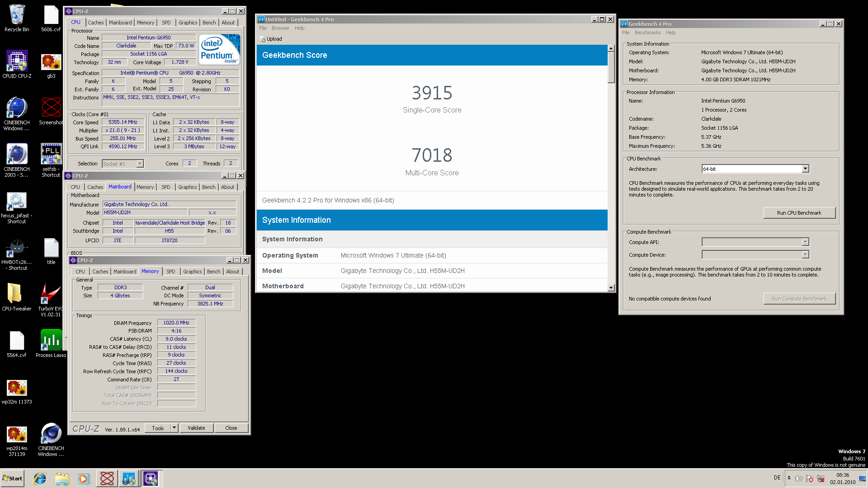Click CPU-Z Validate button
868x488 pixels.
[x=196, y=428]
